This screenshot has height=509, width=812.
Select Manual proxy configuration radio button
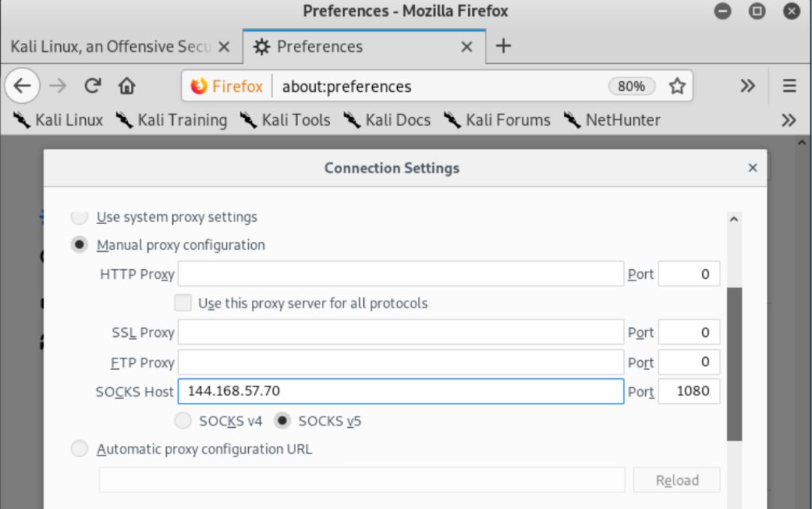79,244
